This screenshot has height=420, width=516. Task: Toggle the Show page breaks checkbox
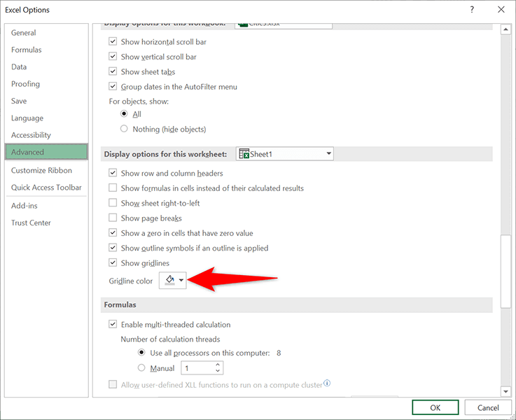(113, 218)
